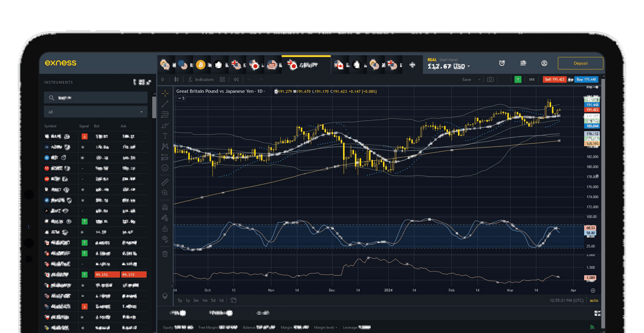Image resolution: width=644 pixels, height=333 pixels.
Task: Select the Text annotation tool
Action: tap(165, 136)
